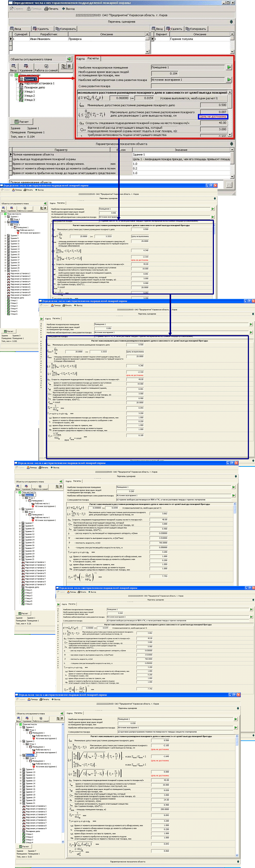Select Улица 2 in the top object tree

pos(29,96)
